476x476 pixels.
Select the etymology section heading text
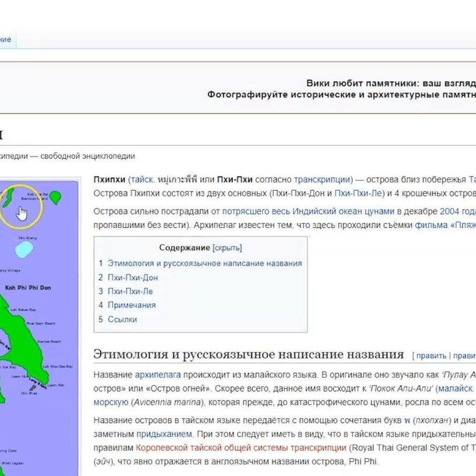pos(249,355)
